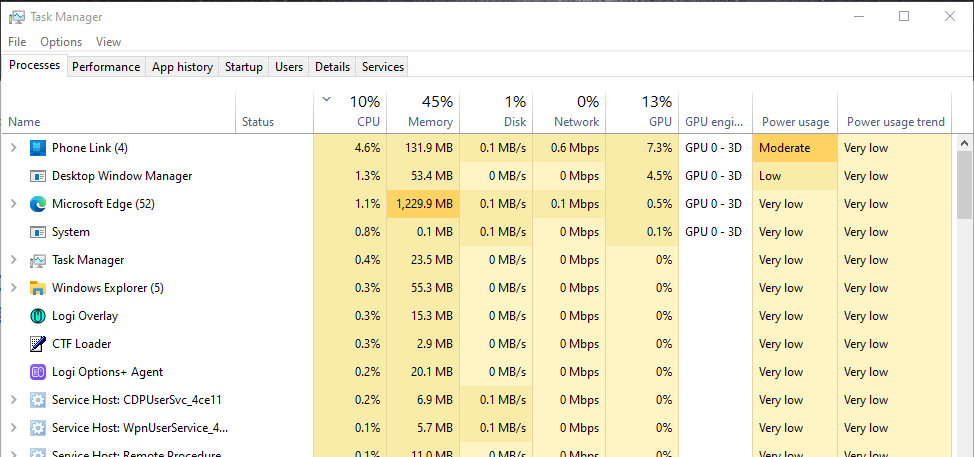Image resolution: width=974 pixels, height=457 pixels.
Task: Select the Logi Options+ Agent process name
Action: point(107,372)
